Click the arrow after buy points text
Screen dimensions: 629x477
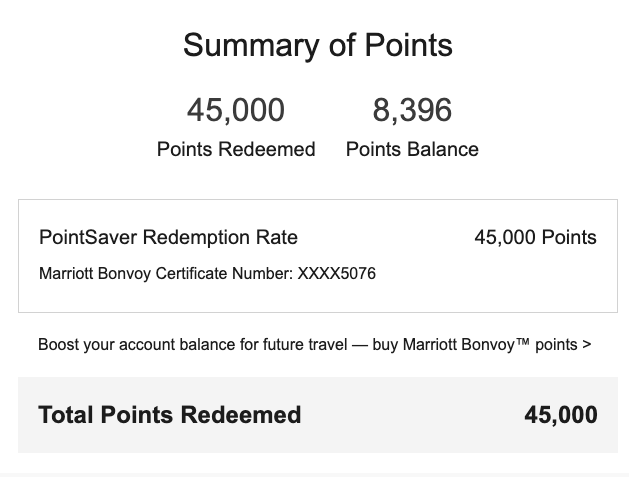click(587, 345)
